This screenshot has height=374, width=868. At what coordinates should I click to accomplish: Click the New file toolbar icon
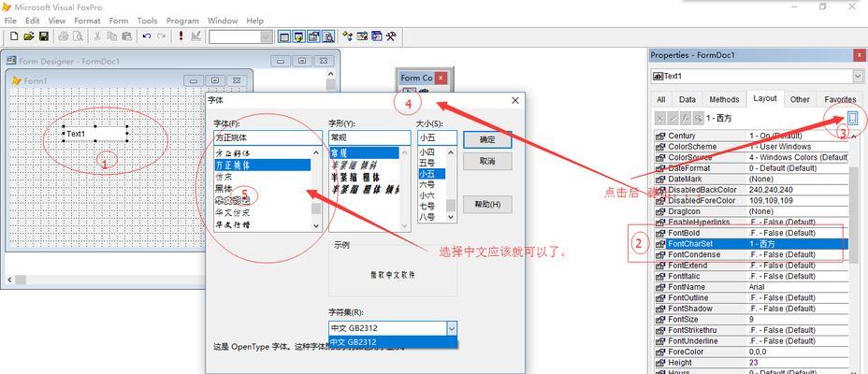pos(14,36)
